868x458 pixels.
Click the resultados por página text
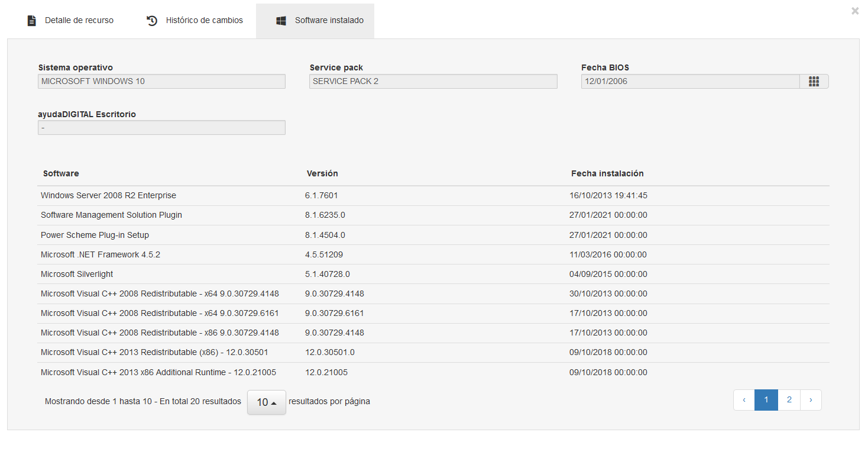329,401
